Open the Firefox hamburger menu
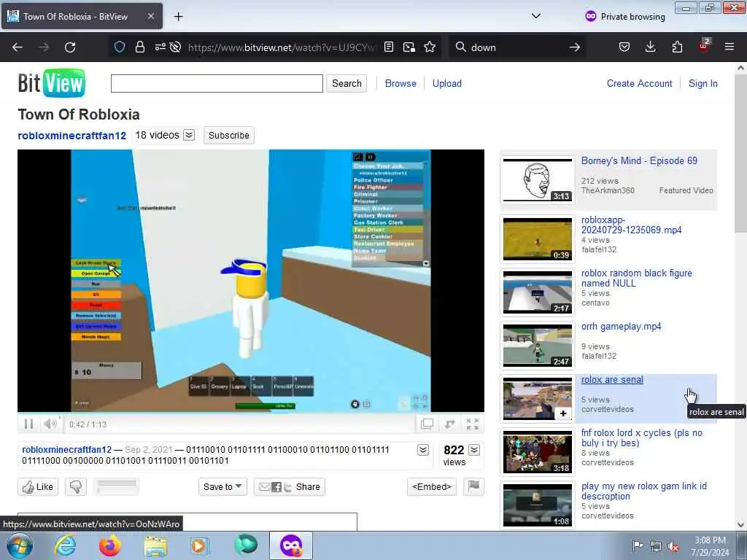747x560 pixels. point(729,47)
